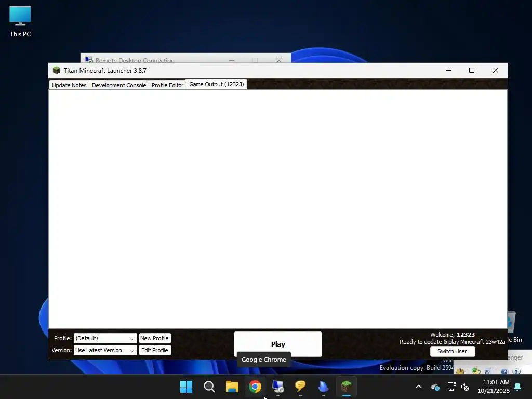Open the Update Notes tab
This screenshot has height=399, width=532.
click(69, 85)
